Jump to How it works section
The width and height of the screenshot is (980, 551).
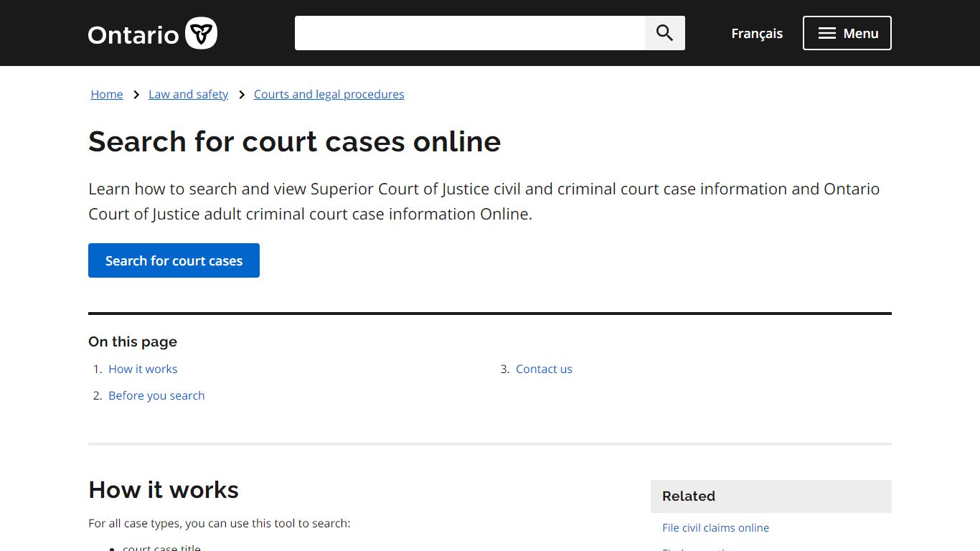click(x=143, y=369)
